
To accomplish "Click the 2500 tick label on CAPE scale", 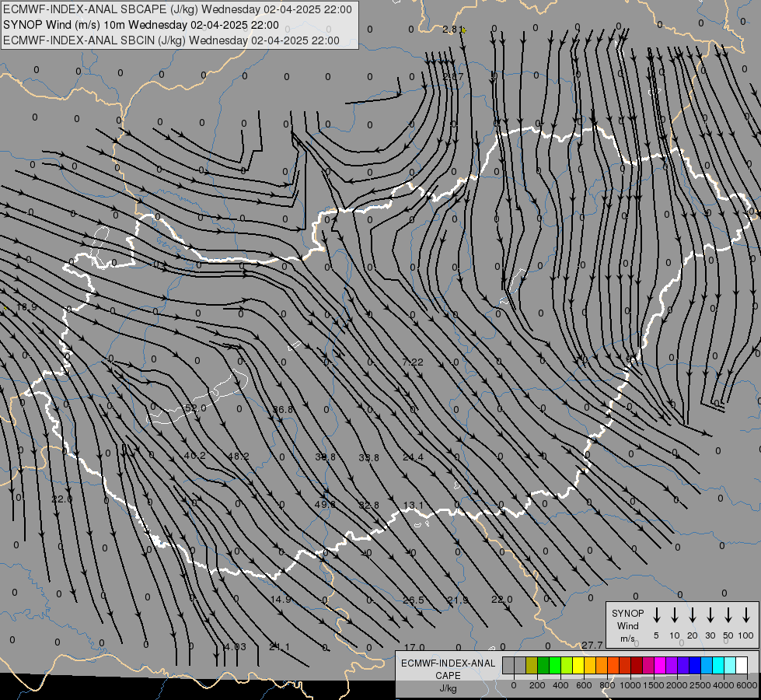I will point(700,685).
